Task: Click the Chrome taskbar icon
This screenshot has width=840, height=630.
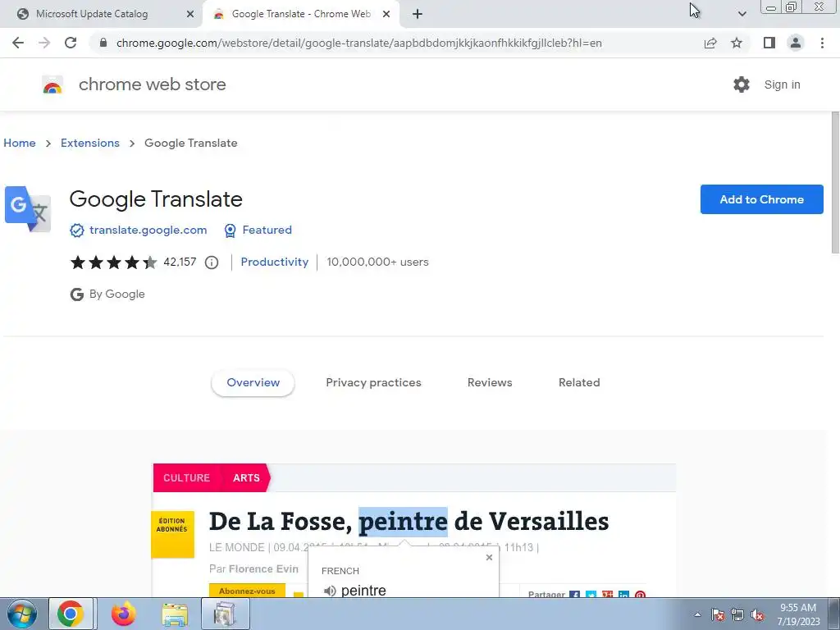Action: (x=71, y=614)
